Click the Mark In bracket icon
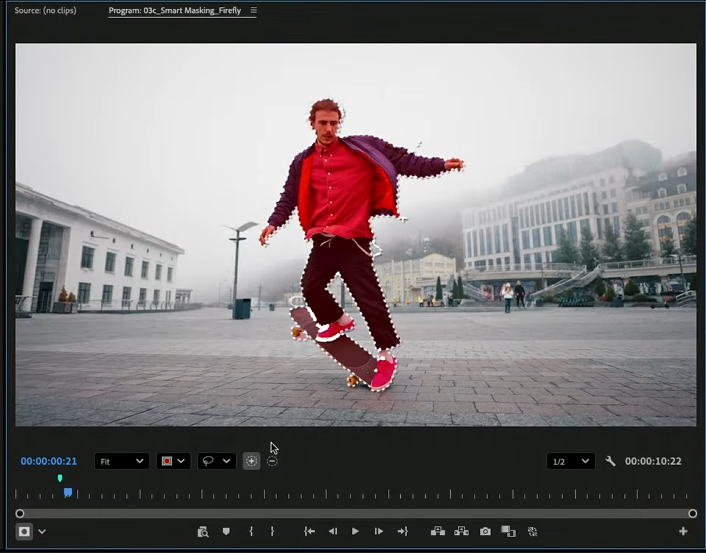The image size is (706, 553). coord(251,532)
